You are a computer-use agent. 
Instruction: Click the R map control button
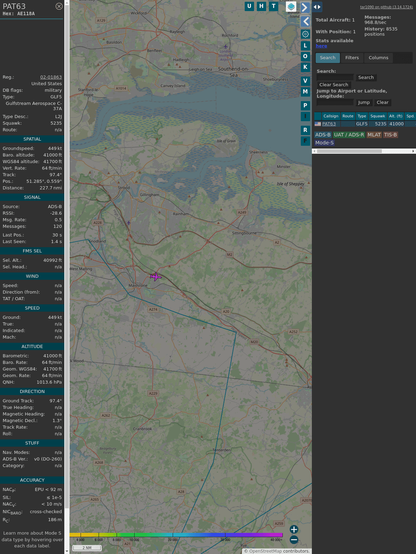pos(305,130)
